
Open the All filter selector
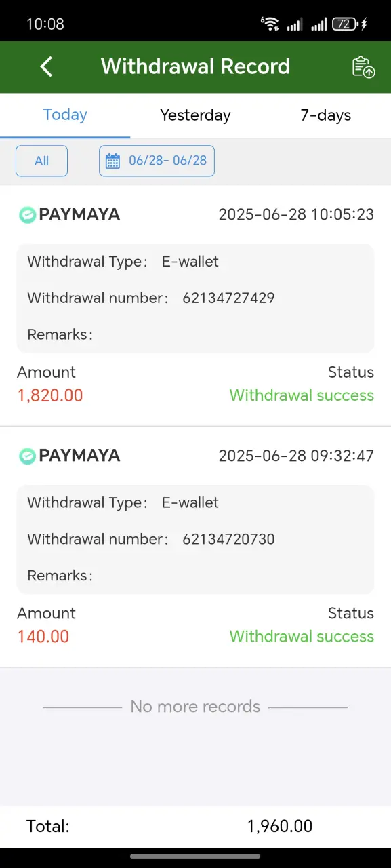pyautogui.click(x=41, y=161)
